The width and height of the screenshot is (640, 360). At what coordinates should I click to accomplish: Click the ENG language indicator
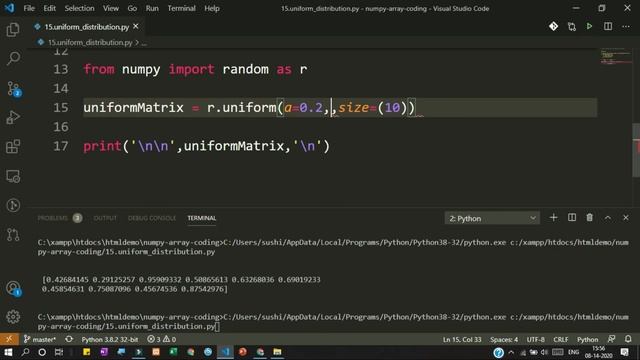(x=573, y=352)
